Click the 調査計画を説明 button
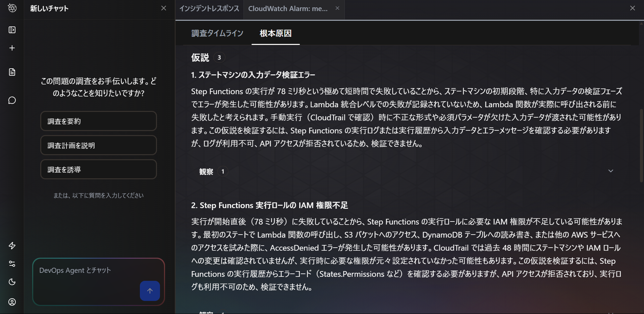This screenshot has height=314, width=644. pos(98,145)
